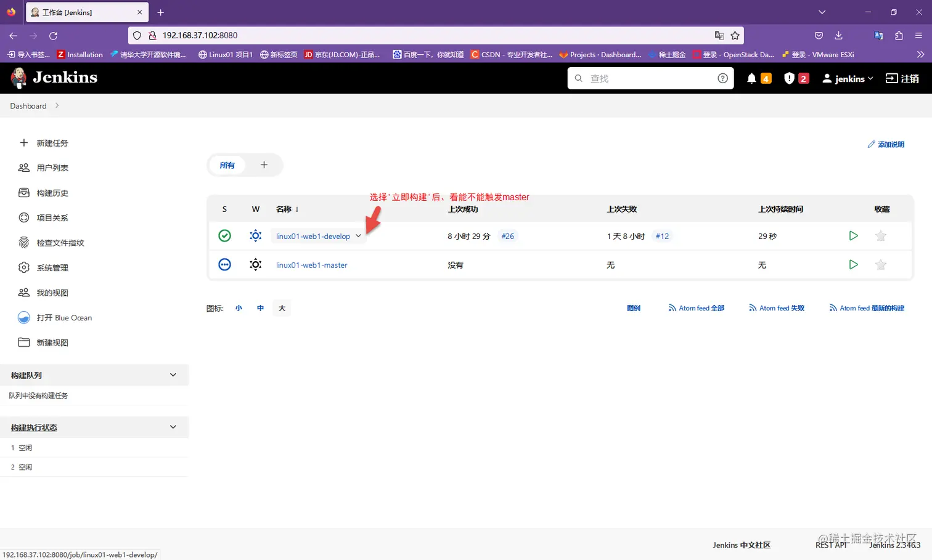The width and height of the screenshot is (932, 560).
Task: Sort by 名称 column header
Action: coord(287,209)
